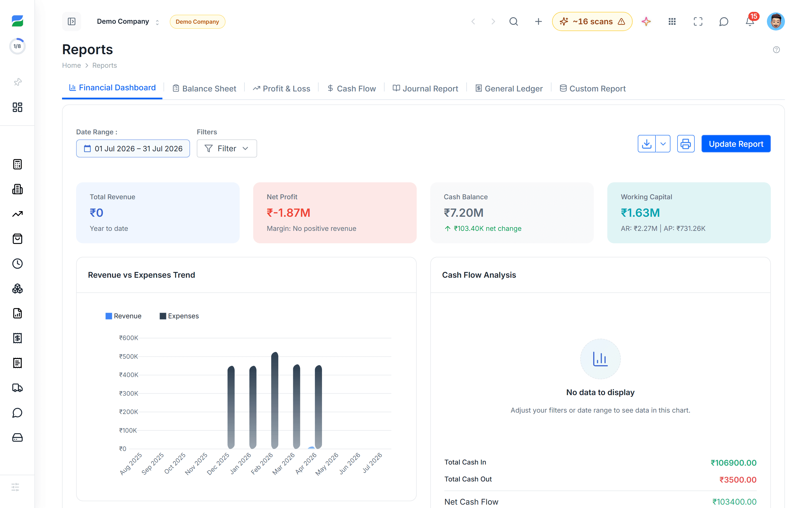Open the shopping bag icon in the sidebar
812x508 pixels.
[17, 239]
